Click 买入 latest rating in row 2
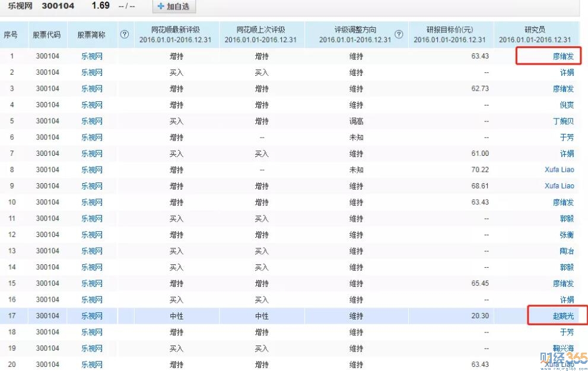This screenshot has height=371, width=588. click(x=176, y=72)
